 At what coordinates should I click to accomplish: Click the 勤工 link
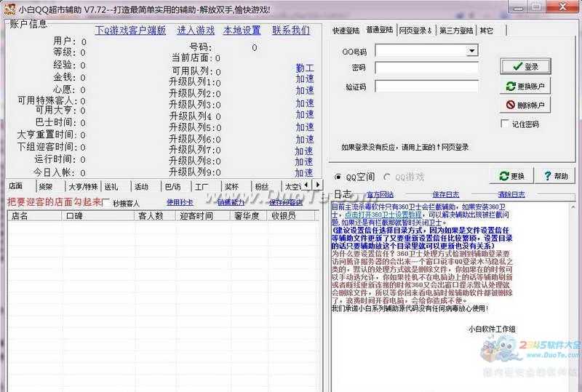pos(305,68)
